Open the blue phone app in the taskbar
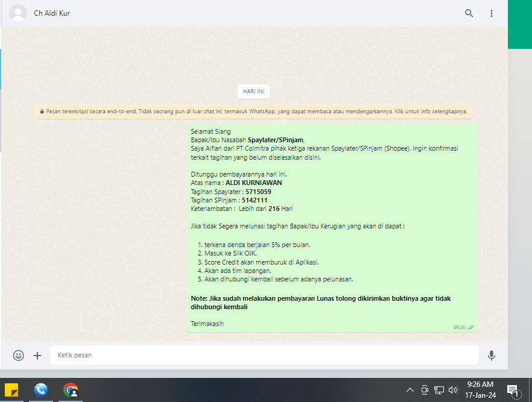Screen dimensions: 532x402 coord(41,390)
